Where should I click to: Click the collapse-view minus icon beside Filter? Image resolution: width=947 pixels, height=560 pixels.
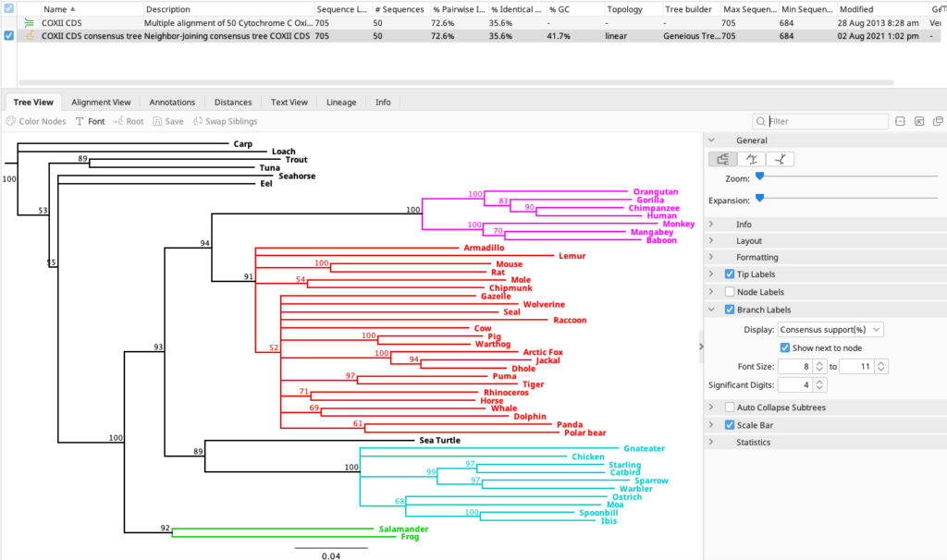(x=900, y=121)
